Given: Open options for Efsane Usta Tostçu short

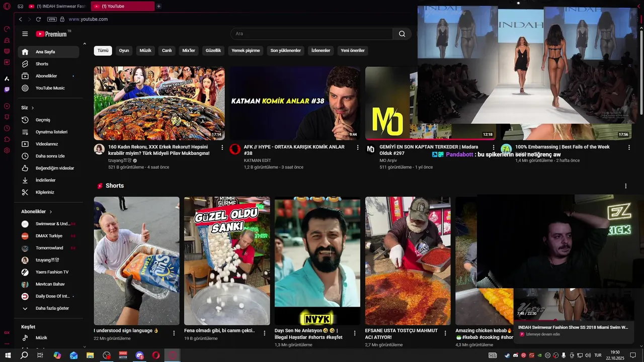Looking at the screenshot, I should pyautogui.click(x=446, y=333).
